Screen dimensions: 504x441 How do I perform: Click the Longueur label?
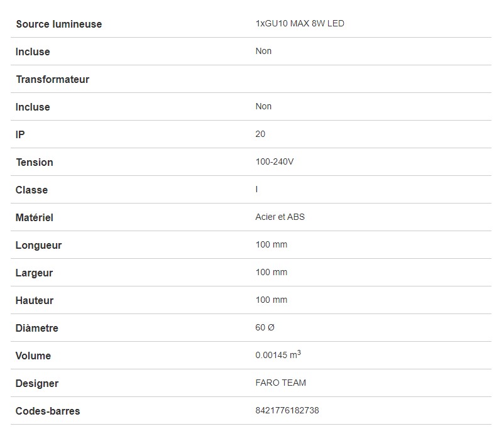coord(38,245)
